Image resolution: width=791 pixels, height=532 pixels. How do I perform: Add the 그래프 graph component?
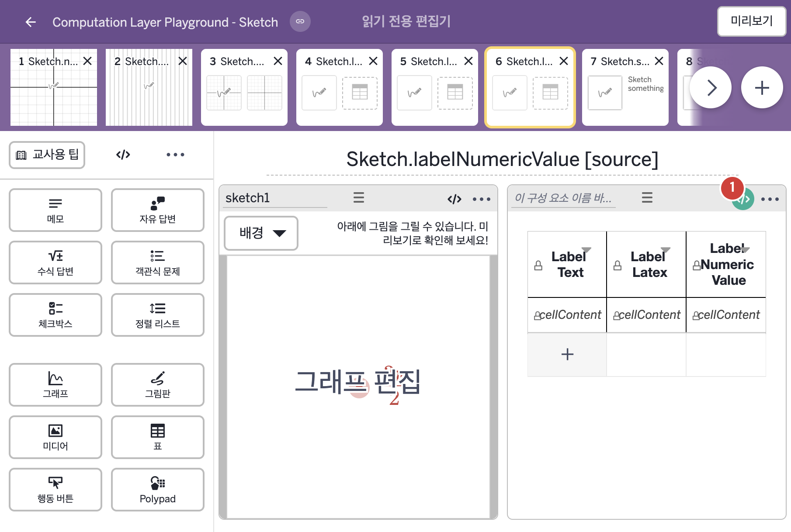coord(56,385)
